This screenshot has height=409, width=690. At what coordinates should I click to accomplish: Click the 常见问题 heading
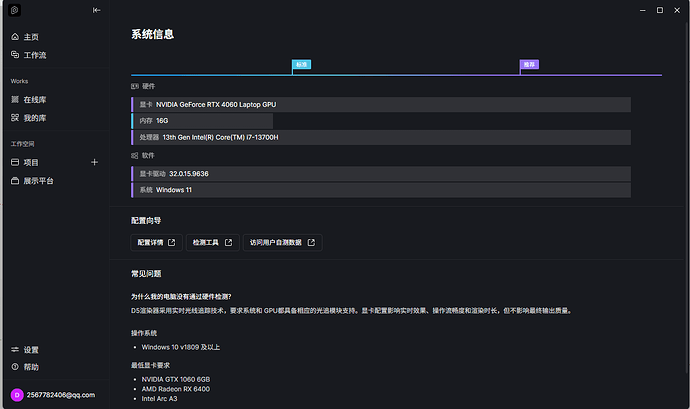click(146, 274)
